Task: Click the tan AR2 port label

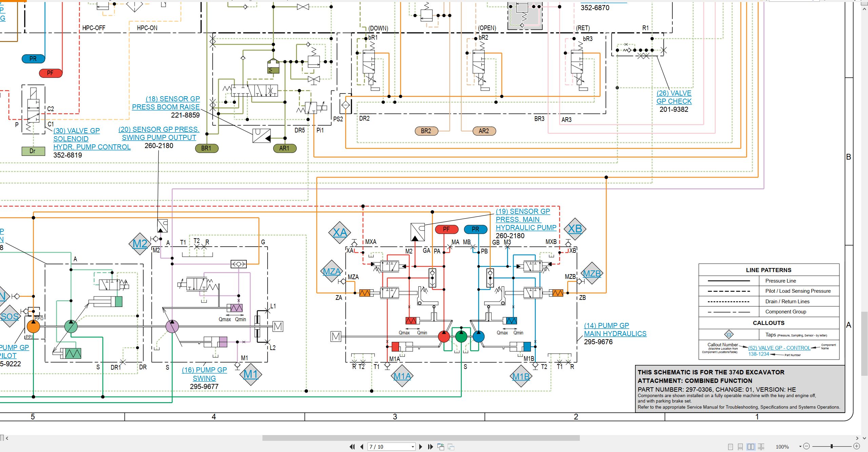Action: coord(484,131)
